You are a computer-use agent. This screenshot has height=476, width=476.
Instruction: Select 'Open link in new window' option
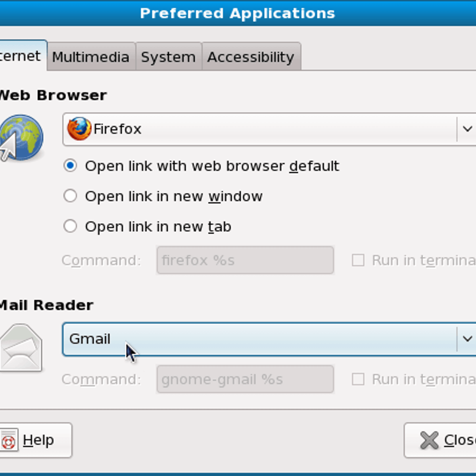[70, 196]
